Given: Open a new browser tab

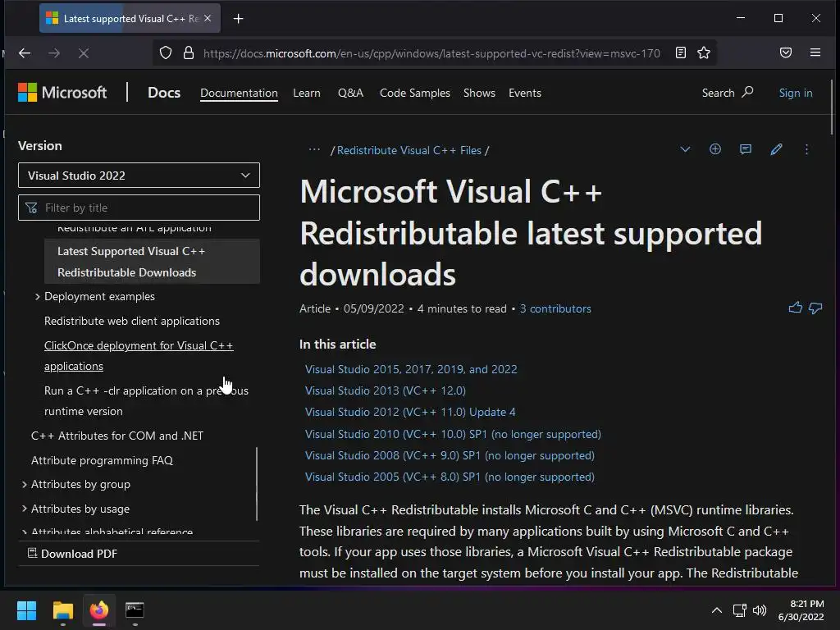Looking at the screenshot, I should [x=239, y=19].
